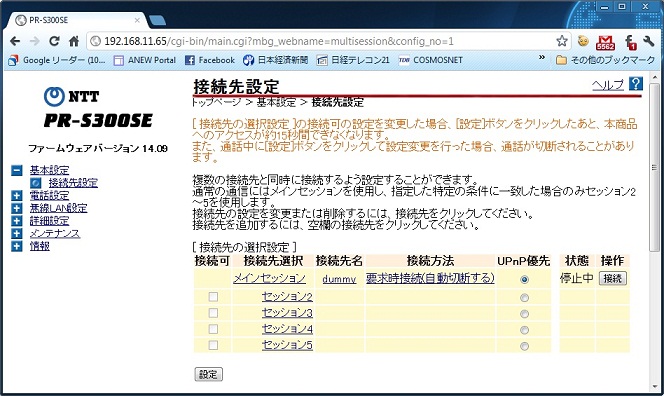
Task: Reload the page with the refresh icon
Action: [54, 41]
